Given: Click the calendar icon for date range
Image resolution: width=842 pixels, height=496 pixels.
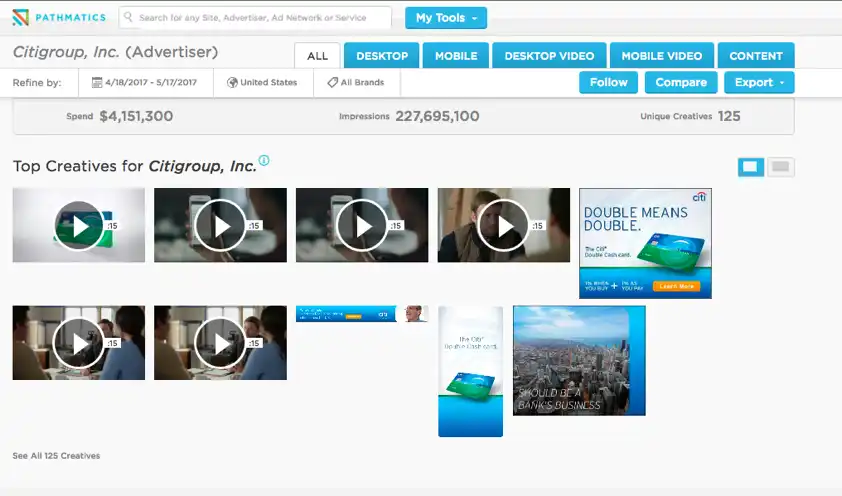Looking at the screenshot, I should 97,82.
